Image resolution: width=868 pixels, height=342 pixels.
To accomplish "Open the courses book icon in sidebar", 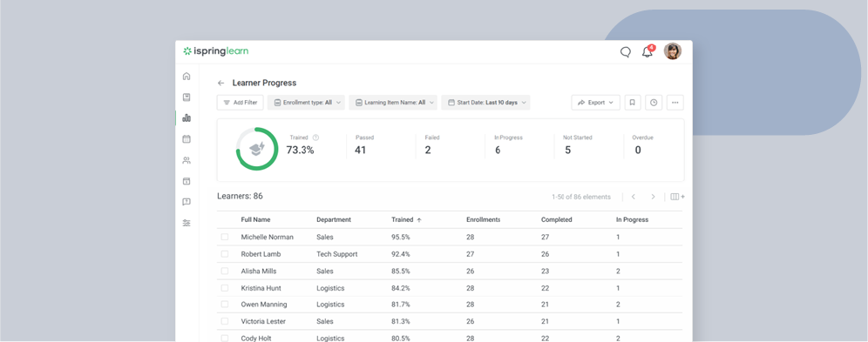I will pyautogui.click(x=186, y=97).
